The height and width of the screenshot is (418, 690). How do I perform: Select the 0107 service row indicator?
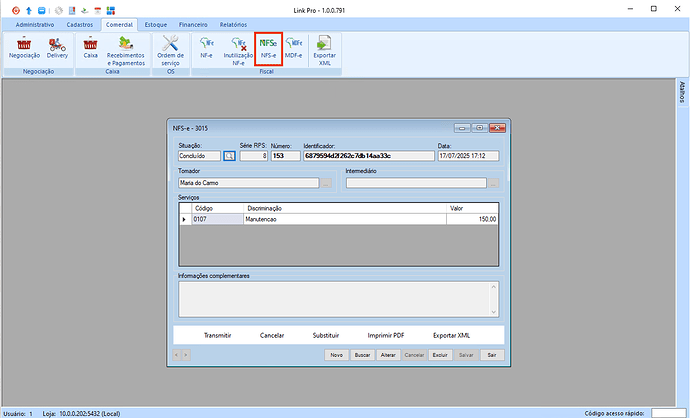tap(183, 219)
